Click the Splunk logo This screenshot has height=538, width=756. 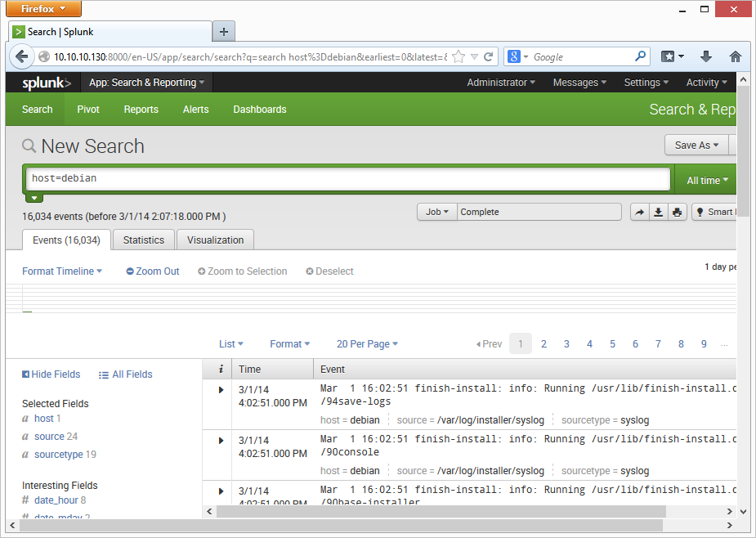pyautogui.click(x=47, y=83)
